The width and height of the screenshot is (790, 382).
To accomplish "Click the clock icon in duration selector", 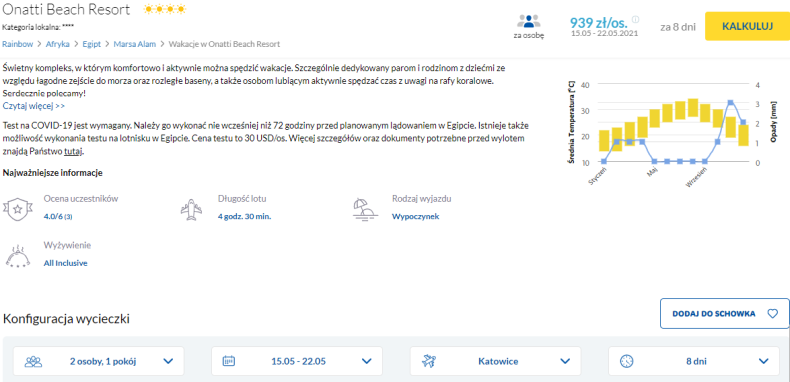I will coord(626,361).
